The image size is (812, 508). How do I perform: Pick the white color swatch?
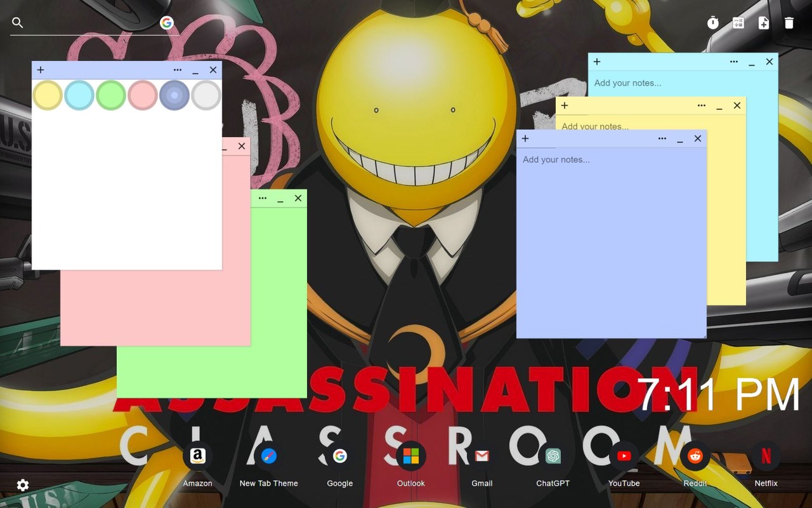(206, 95)
